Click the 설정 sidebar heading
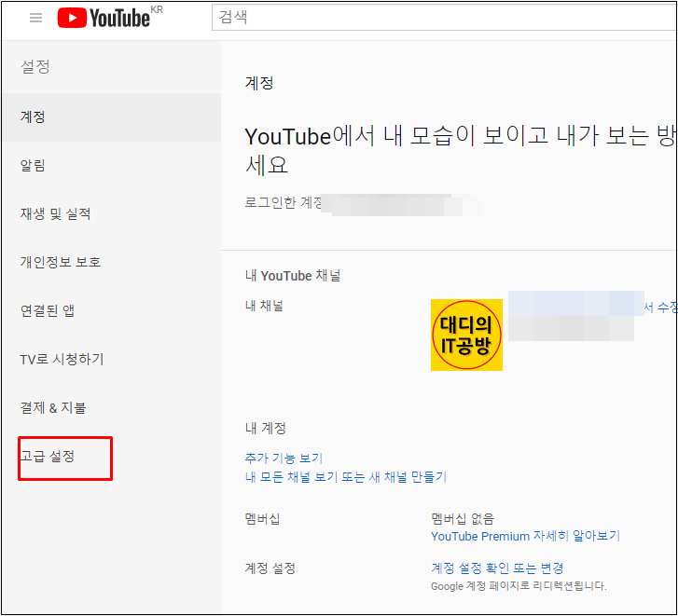Viewport: 678px width, 616px height. point(35,66)
